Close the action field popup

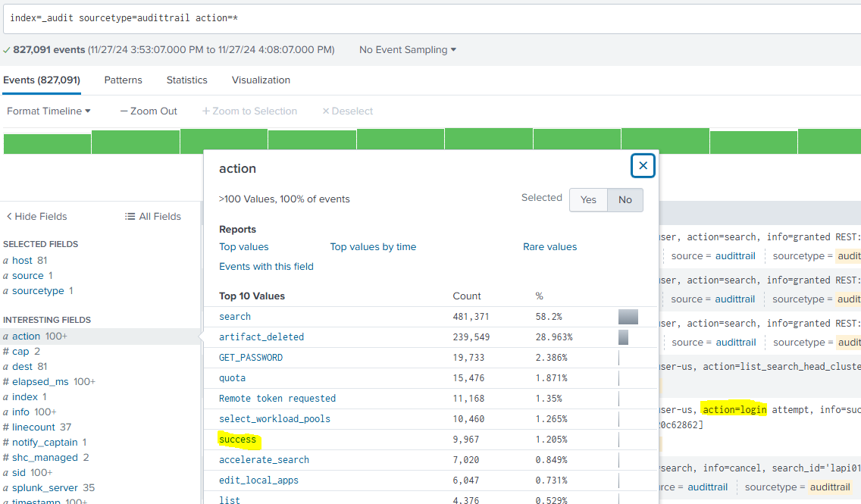click(643, 165)
